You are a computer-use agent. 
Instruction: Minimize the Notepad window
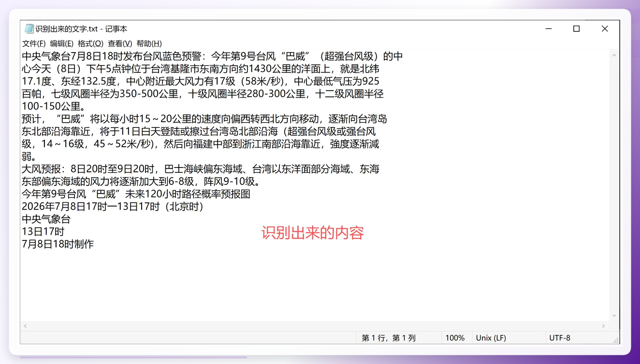(549, 29)
